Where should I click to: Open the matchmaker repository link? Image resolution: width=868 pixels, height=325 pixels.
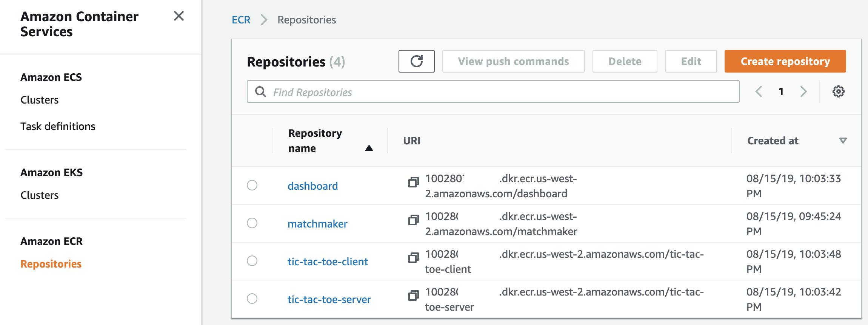tap(317, 224)
